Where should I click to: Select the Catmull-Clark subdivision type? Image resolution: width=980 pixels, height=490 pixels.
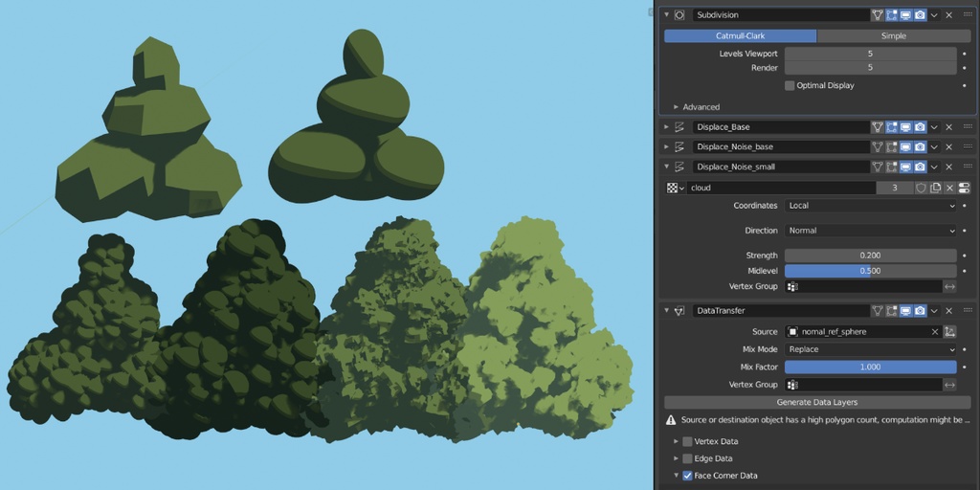click(740, 36)
